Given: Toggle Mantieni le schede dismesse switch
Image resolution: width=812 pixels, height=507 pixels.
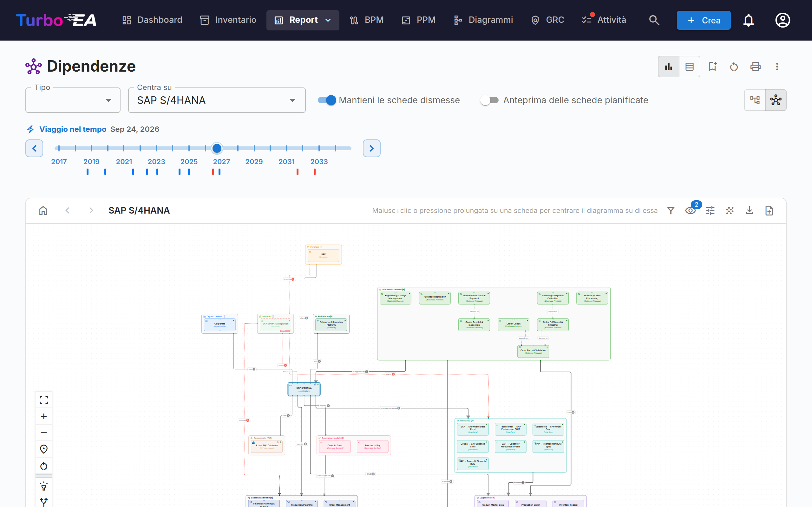Looking at the screenshot, I should 327,100.
